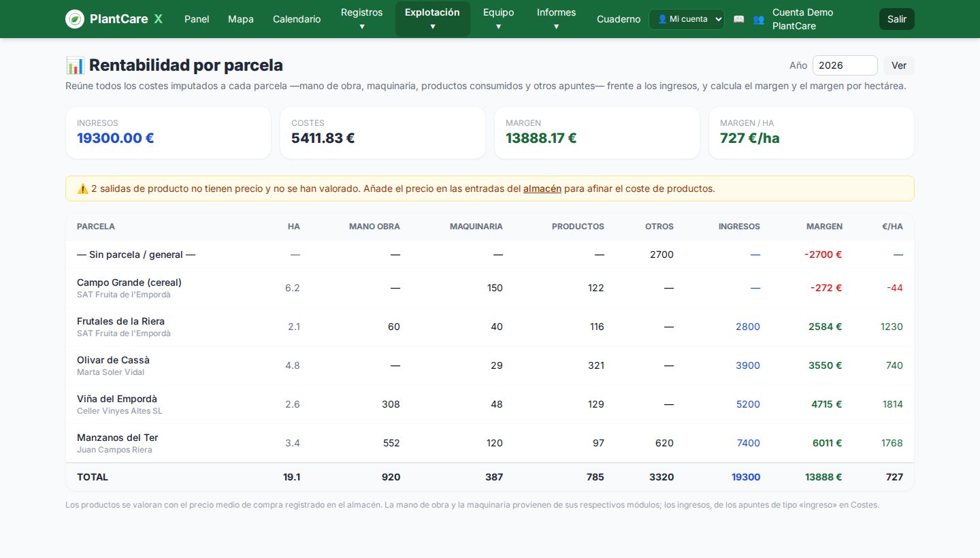
Task: Click the Cuenta Demo PlantCare label
Action: 802,19
